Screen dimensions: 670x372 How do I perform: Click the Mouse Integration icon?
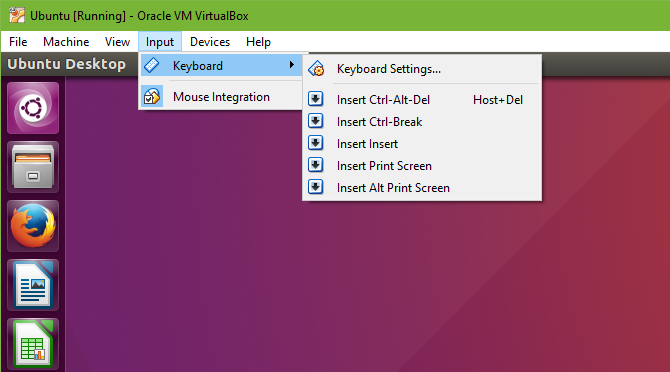152,97
